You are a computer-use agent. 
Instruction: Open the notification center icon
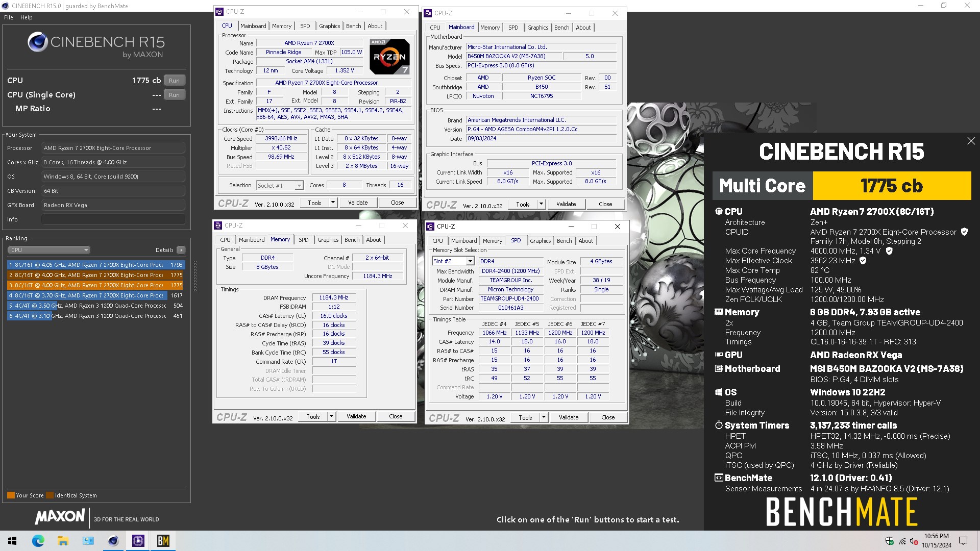tap(963, 541)
